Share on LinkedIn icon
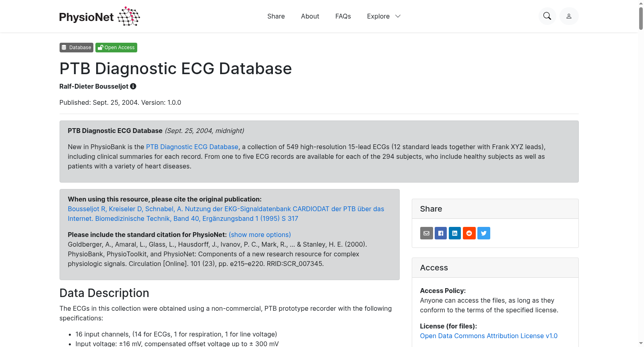 click(x=455, y=233)
